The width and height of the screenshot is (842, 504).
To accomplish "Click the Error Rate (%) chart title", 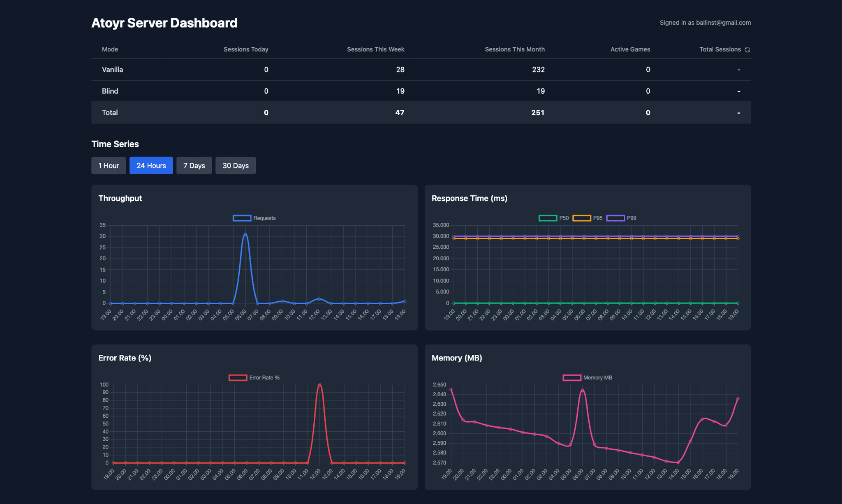I will pos(125,358).
